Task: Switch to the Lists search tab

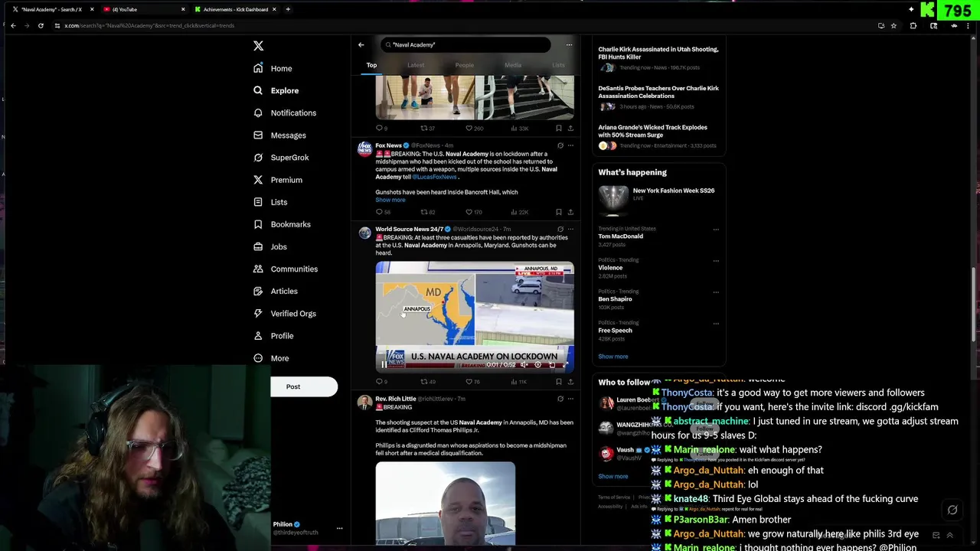Action: [558, 65]
